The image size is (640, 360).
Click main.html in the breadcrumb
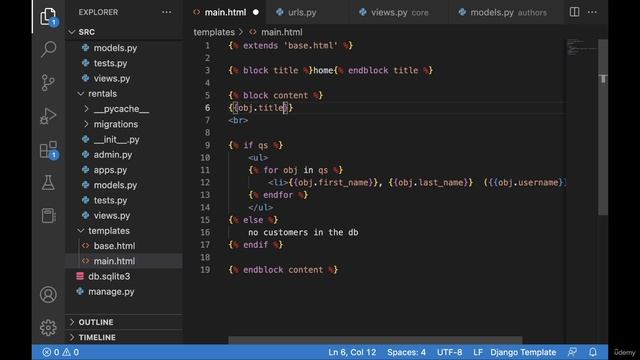pyautogui.click(x=282, y=32)
